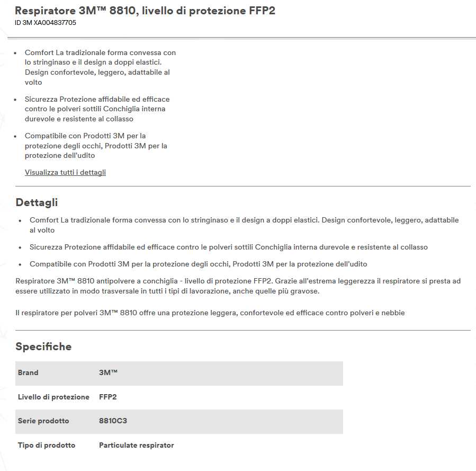Click the 'Dettagli' section heading
This screenshot has width=476, height=471.
tap(37, 202)
